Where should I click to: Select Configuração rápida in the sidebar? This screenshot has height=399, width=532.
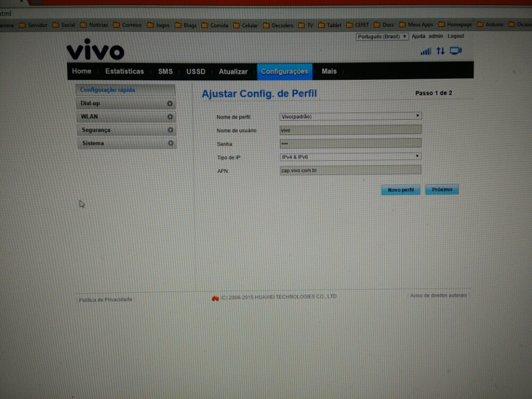tap(125, 90)
